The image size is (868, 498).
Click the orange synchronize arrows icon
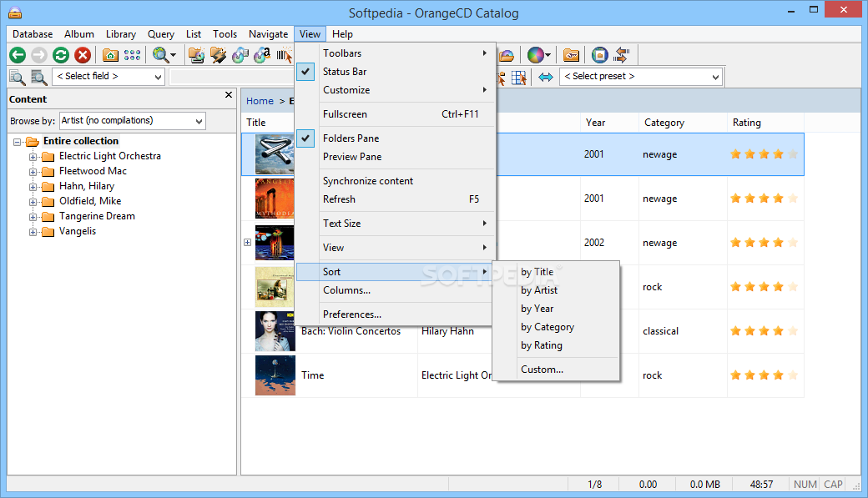[622, 55]
